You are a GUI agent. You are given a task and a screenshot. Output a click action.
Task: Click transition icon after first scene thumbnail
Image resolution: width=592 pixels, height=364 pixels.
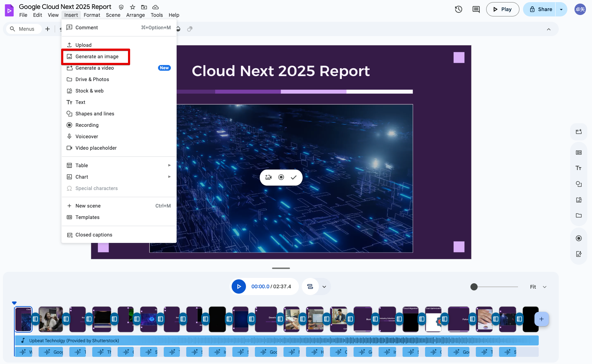[x=35, y=319]
